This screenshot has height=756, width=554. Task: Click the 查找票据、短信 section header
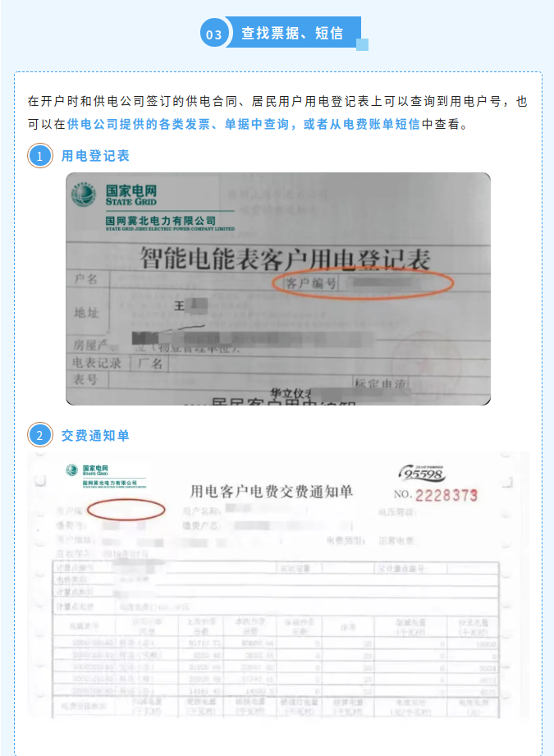pyautogui.click(x=292, y=34)
